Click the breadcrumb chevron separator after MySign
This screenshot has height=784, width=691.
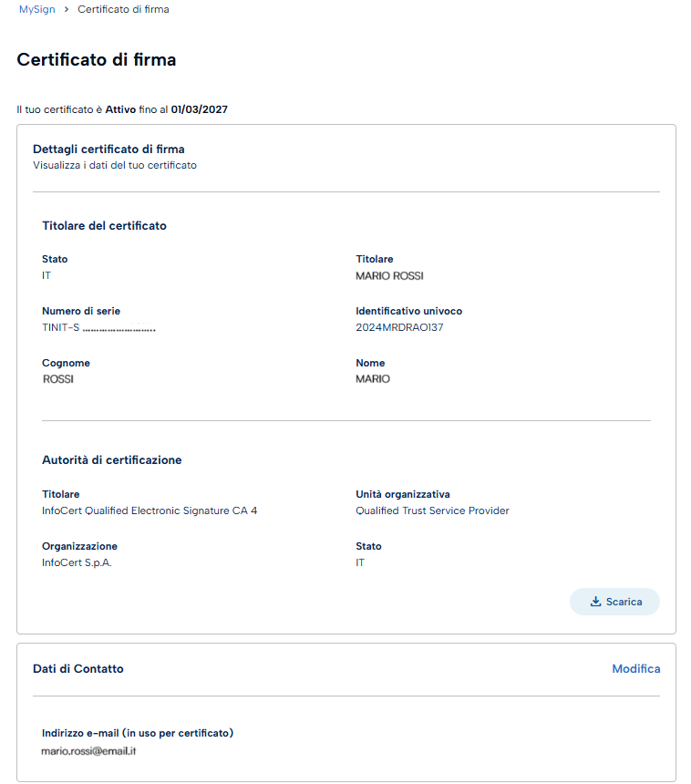67,9
